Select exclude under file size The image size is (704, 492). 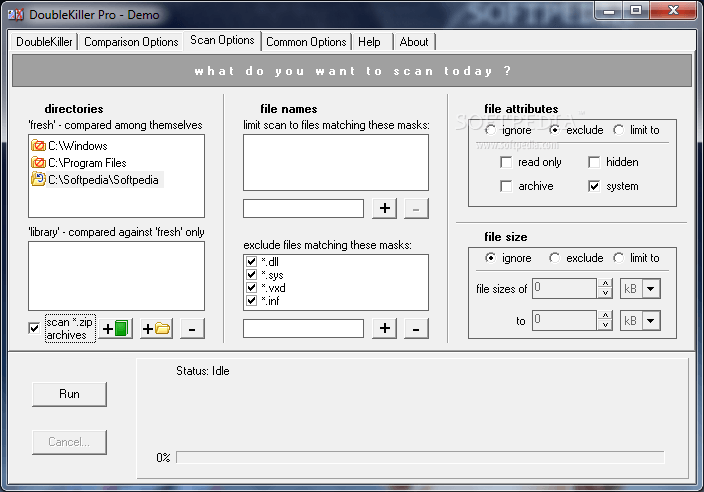click(x=554, y=258)
